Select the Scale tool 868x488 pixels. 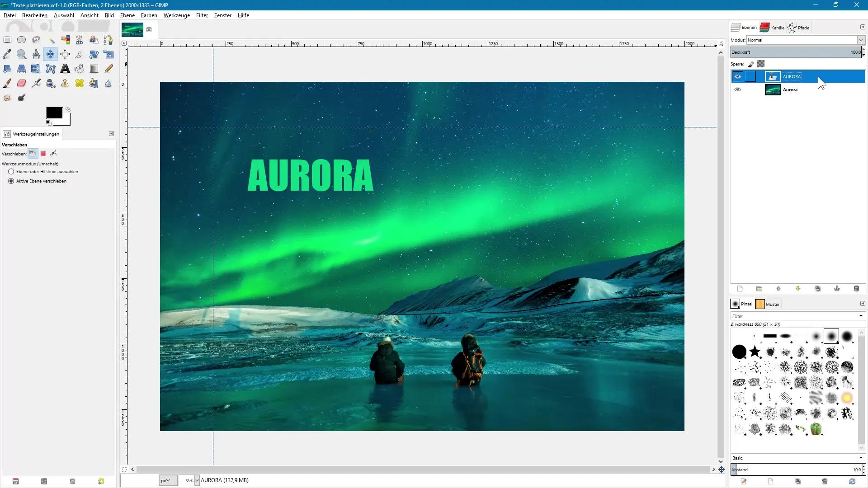pyautogui.click(x=108, y=54)
